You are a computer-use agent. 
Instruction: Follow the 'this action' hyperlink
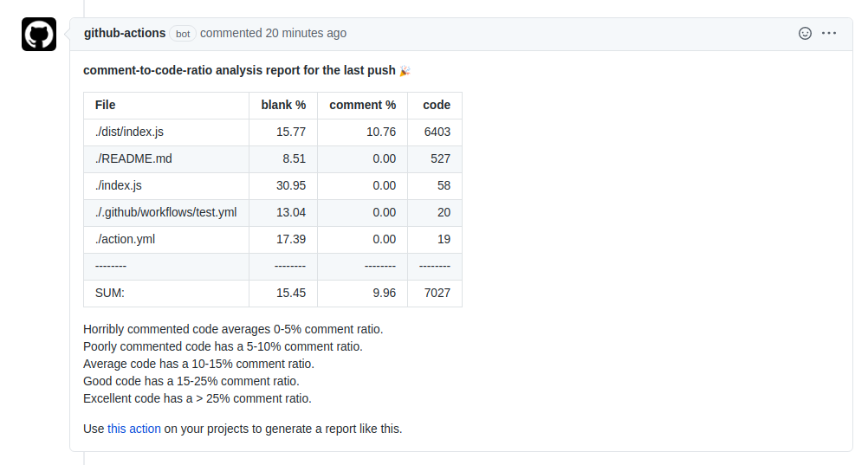(x=134, y=429)
